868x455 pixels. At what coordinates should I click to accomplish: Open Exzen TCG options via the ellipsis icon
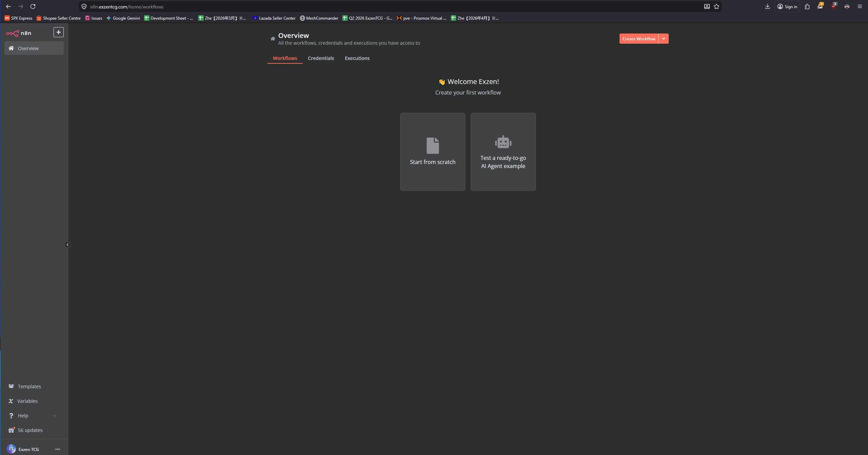[x=57, y=449]
